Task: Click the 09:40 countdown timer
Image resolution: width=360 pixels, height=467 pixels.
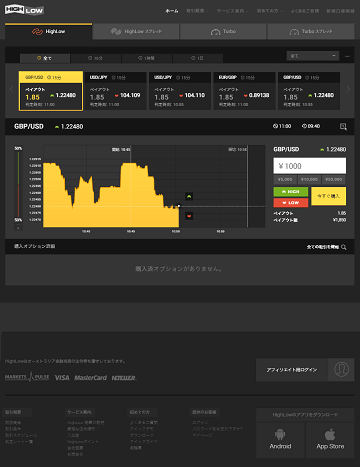Action: tap(311, 126)
